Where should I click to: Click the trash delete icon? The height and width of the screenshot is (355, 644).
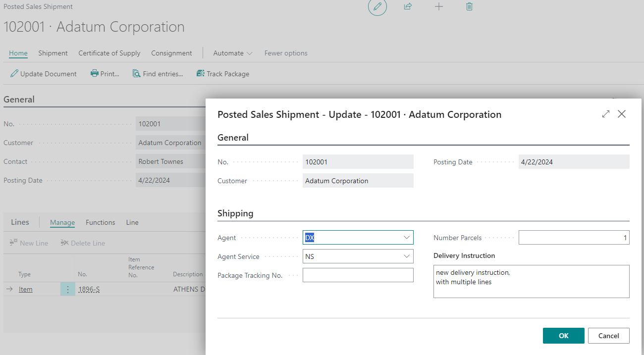(469, 7)
